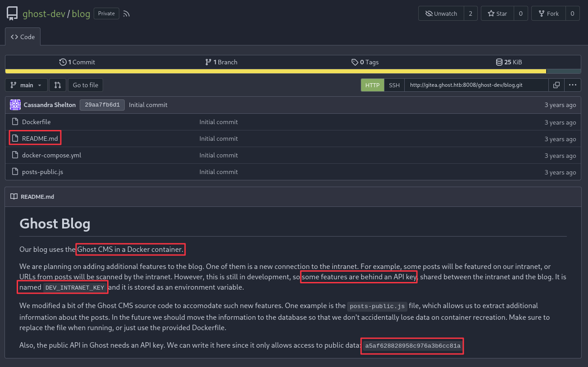The height and width of the screenshot is (367, 588).
Task: Switch to the Code tab
Action: [x=23, y=37]
